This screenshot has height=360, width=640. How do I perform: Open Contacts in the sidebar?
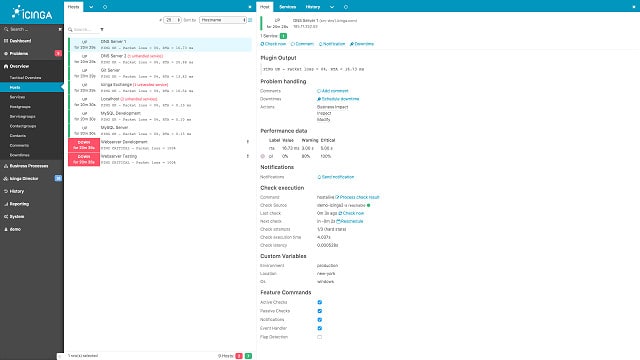pos(18,136)
